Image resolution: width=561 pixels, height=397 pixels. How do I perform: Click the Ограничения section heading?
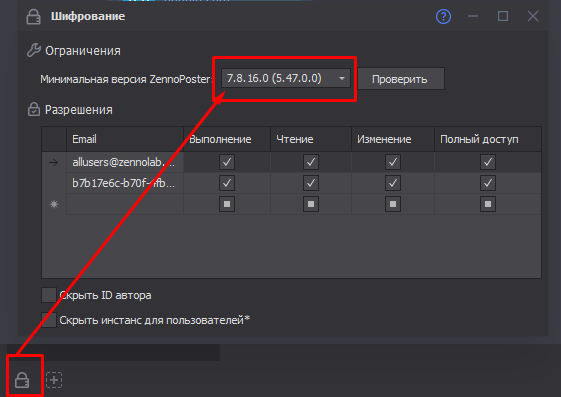click(83, 51)
